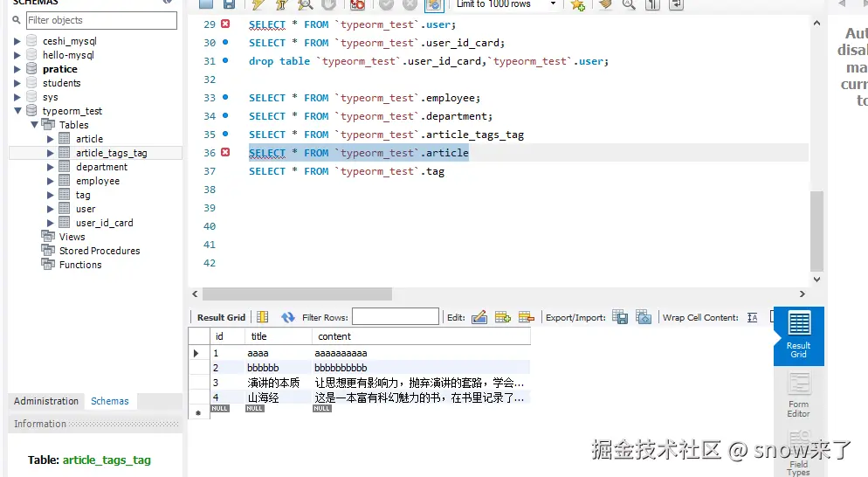Commit the transaction with the checkmark icon
The image size is (868, 477).
point(386,4)
